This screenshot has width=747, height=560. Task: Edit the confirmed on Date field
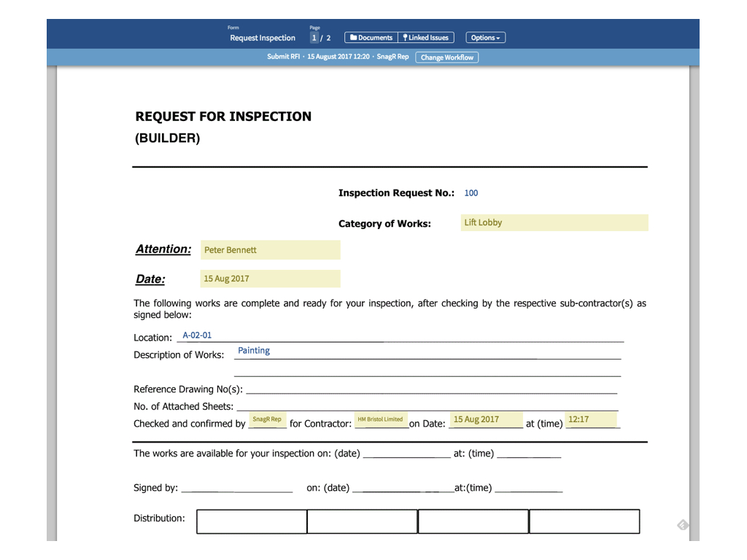click(487, 419)
